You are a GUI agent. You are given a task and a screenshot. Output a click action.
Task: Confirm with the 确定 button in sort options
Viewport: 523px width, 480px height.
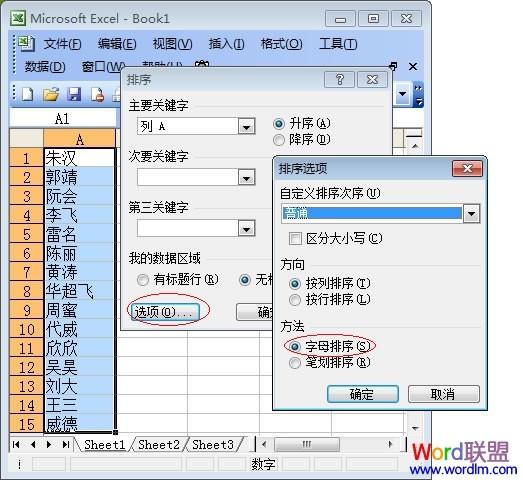(363, 394)
